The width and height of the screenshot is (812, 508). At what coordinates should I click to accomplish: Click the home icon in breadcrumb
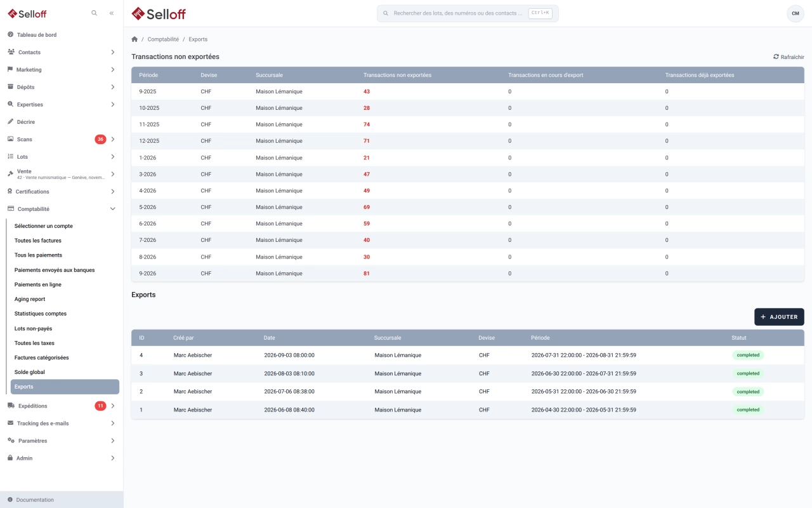(134, 39)
